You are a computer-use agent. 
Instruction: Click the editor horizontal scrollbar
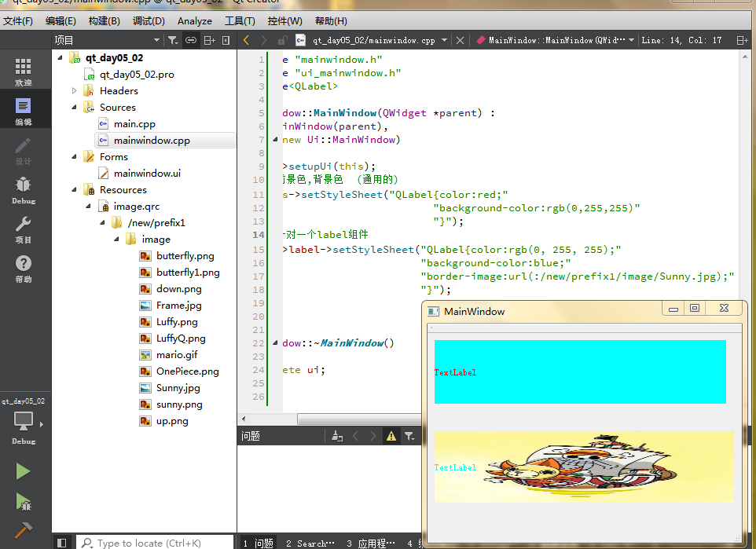coord(359,419)
